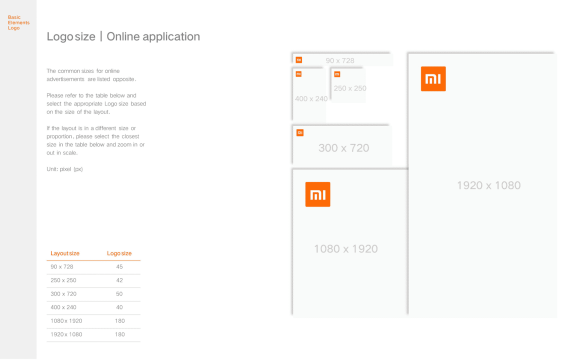
Task: Click the '1920 x 1080' label in the diagram
Action: coord(489,185)
